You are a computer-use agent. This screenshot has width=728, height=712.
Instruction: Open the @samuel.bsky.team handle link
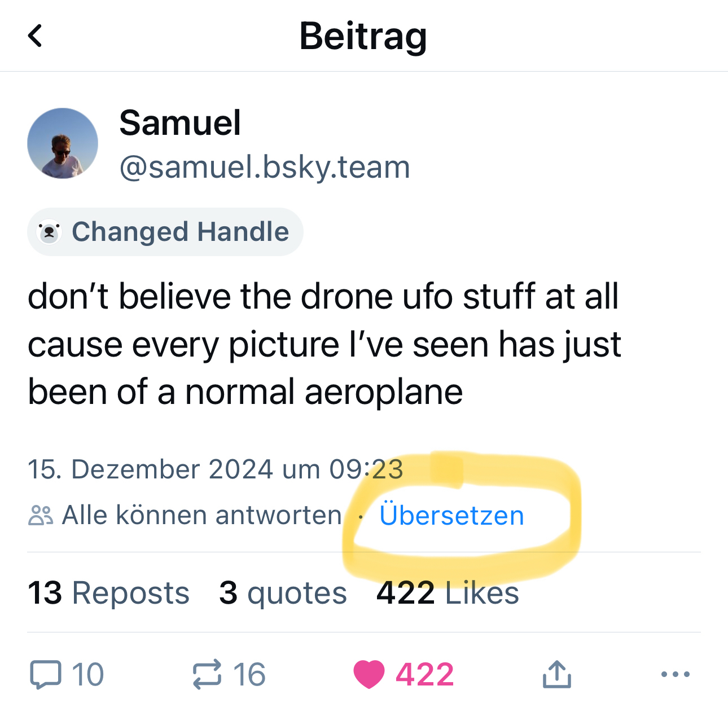coord(265,167)
